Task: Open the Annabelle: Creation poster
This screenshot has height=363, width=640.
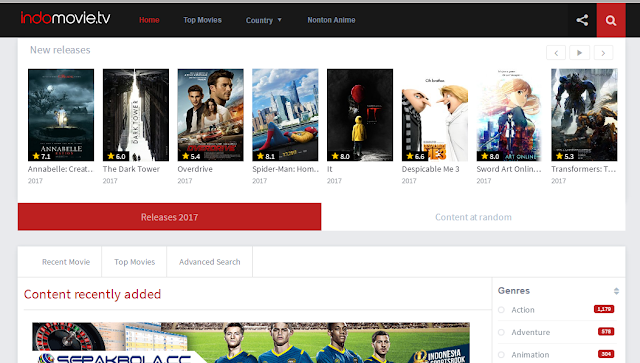Action: pos(61,115)
